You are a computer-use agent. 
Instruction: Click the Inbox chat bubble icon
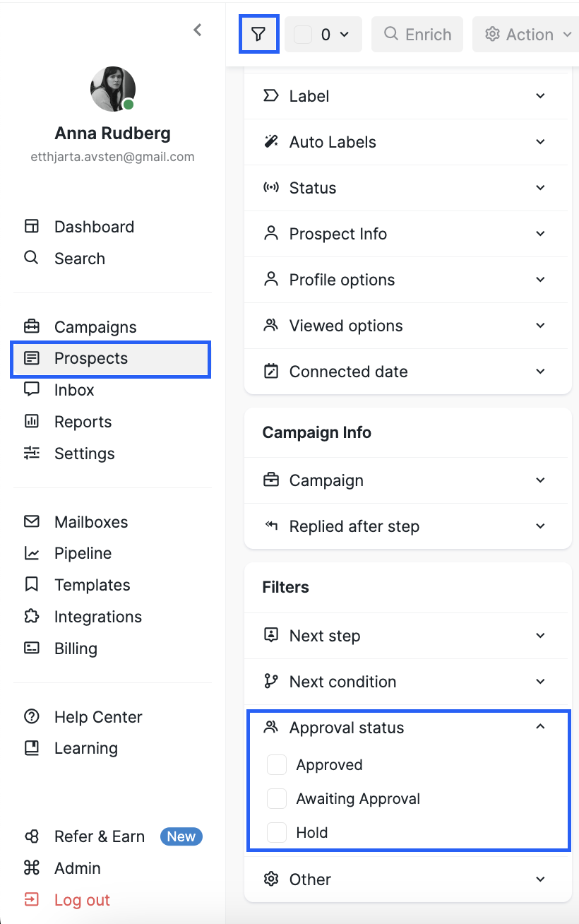tap(32, 389)
